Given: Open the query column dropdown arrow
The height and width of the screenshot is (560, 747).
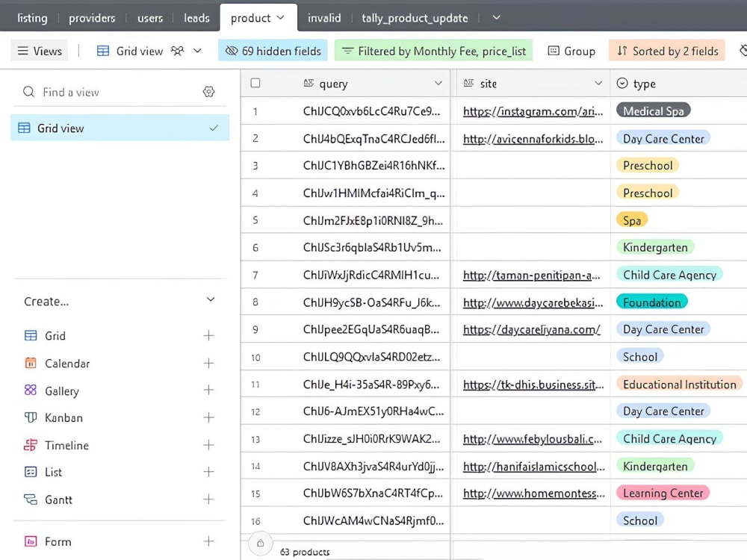Looking at the screenshot, I should [438, 84].
